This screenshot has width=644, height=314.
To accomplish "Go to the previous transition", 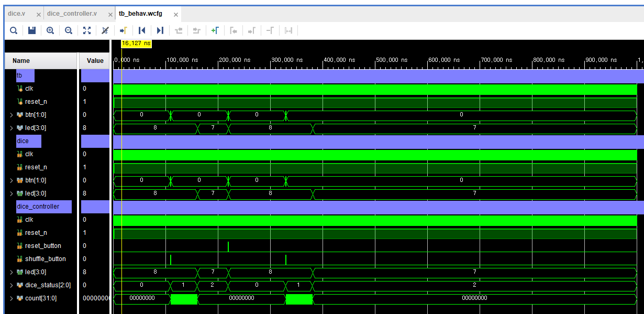I will point(179,30).
